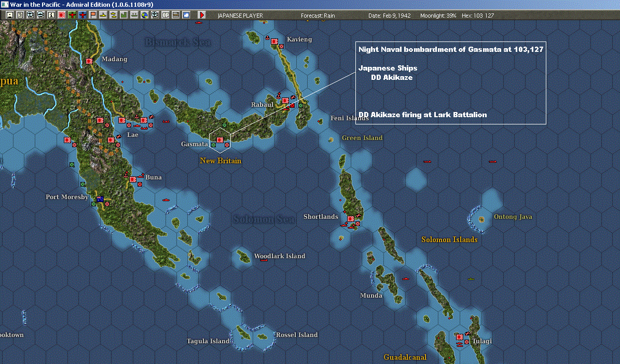Viewport: 620px width, 364px height.
Task: Click the Solomon Islands region label
Action: click(449, 240)
